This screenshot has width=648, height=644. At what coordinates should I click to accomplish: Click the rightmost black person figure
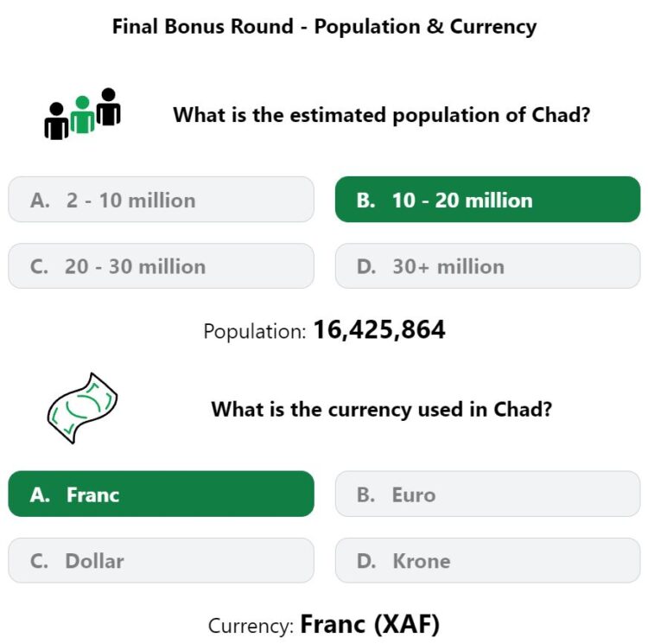click(108, 106)
